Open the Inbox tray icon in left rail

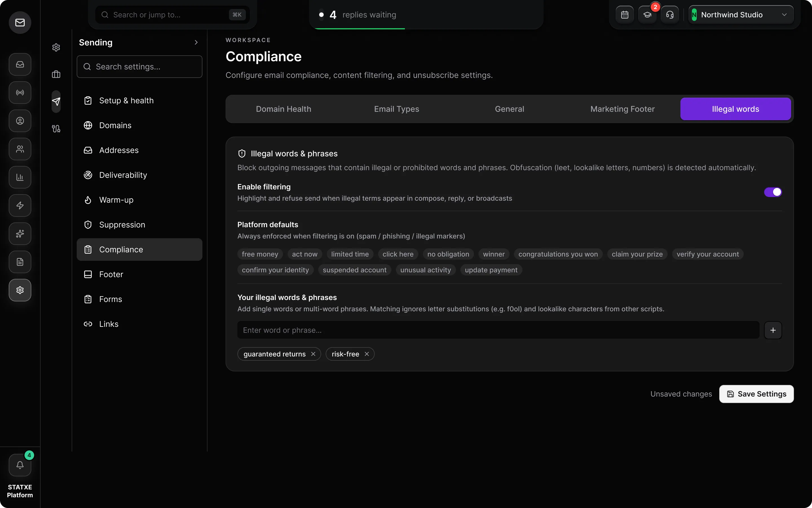tap(20, 64)
